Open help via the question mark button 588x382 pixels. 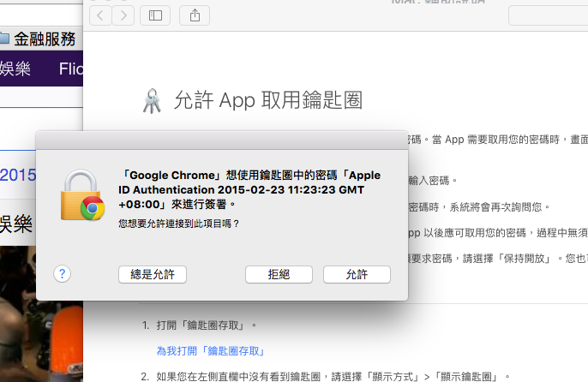click(63, 274)
